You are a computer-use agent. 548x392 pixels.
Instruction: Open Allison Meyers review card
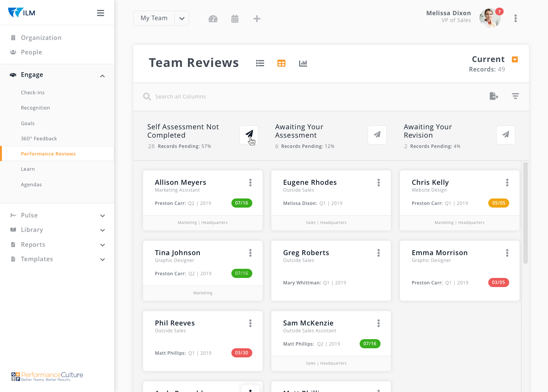click(203, 200)
